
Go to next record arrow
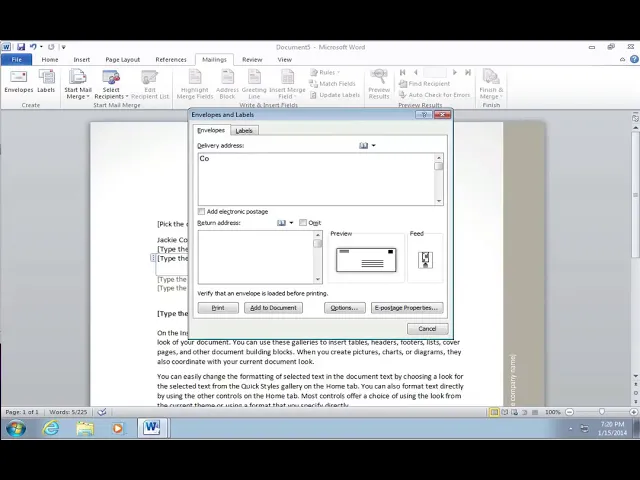point(454,72)
